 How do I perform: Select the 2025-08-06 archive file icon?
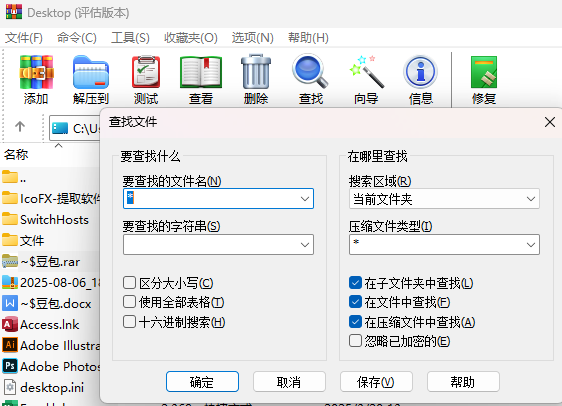click(x=10, y=282)
